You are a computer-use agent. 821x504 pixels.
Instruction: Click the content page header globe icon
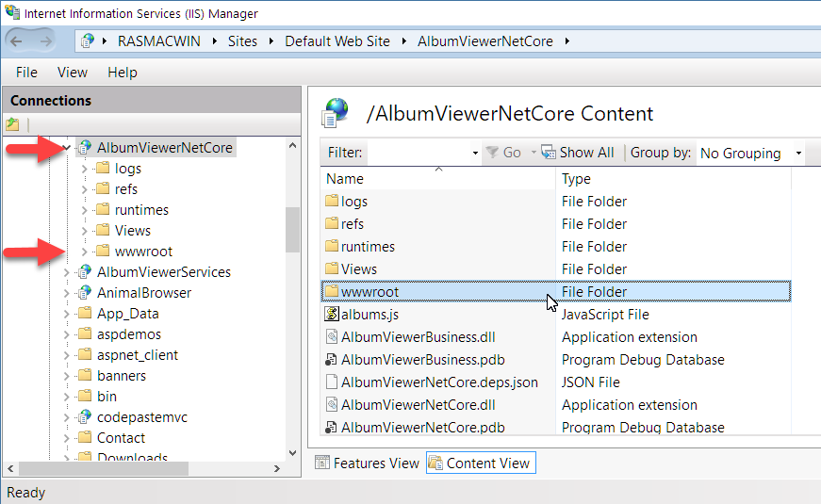coord(336,113)
